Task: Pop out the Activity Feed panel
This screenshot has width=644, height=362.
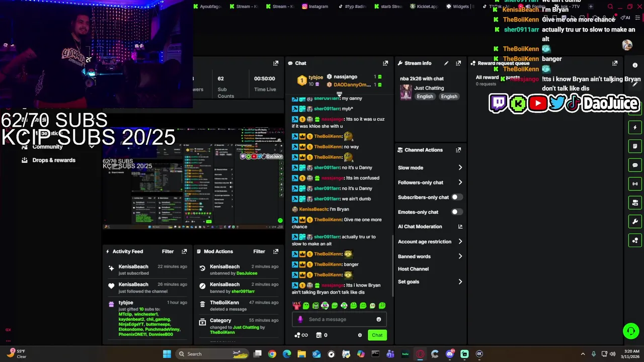Action: click(184, 251)
